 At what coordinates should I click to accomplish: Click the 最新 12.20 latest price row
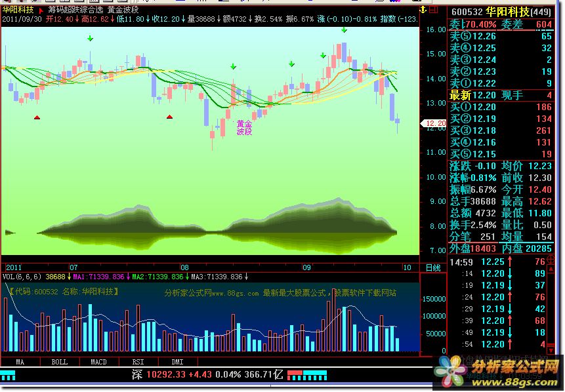pyautogui.click(x=501, y=95)
